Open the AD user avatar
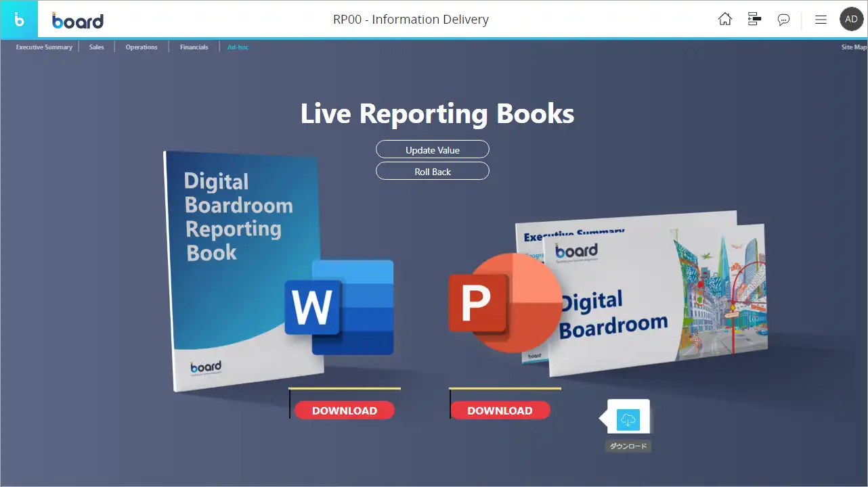This screenshot has height=487, width=868. coord(852,20)
